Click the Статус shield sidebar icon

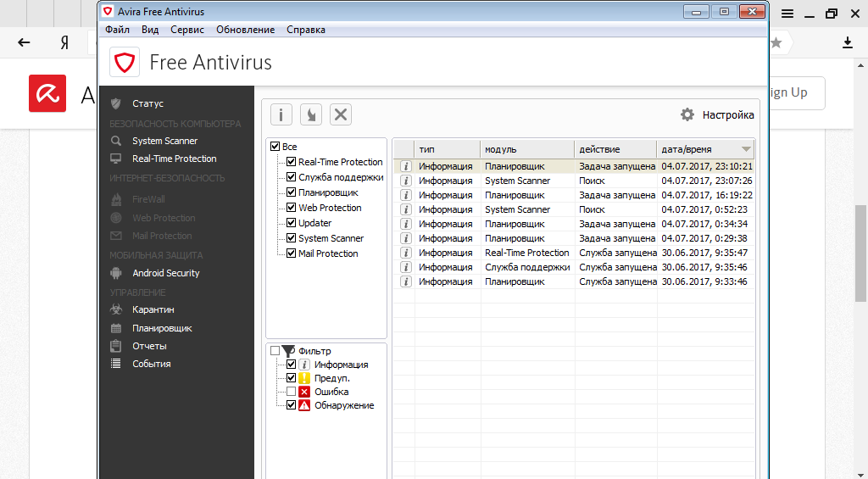[115, 103]
